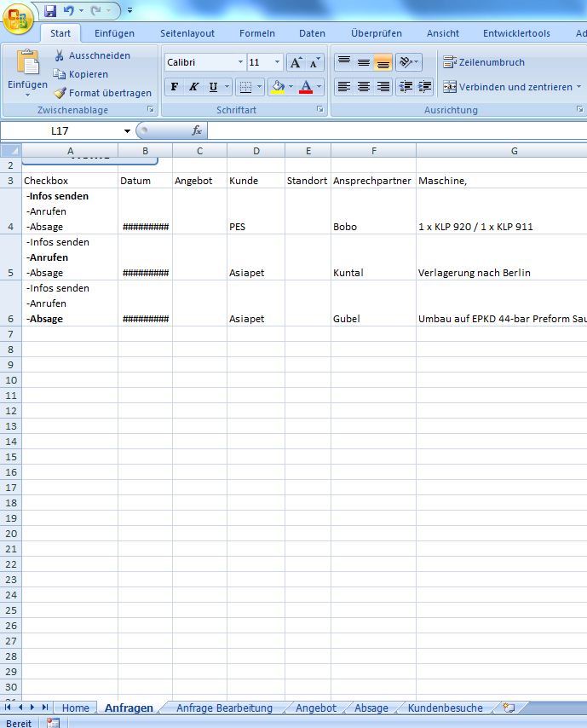The height and width of the screenshot is (728, 587).
Task: Switch to the Formeln ribbon tab
Action: pos(257,33)
